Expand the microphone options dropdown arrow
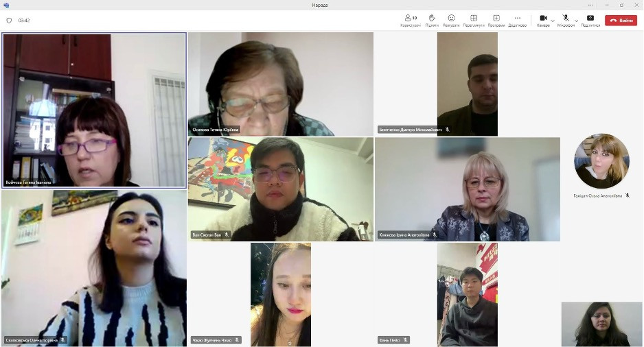Screen dimensions: 644x347 (x=576, y=21)
